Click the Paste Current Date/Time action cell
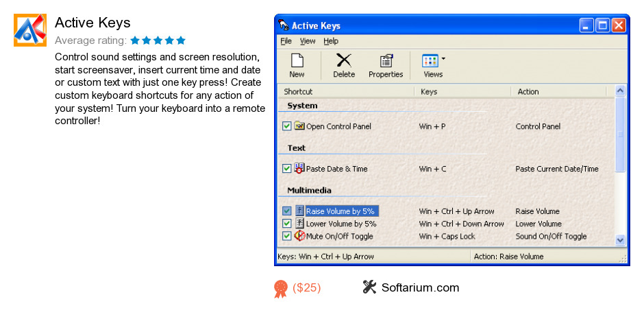Viewport: 644px width, 319px height. coord(557,169)
